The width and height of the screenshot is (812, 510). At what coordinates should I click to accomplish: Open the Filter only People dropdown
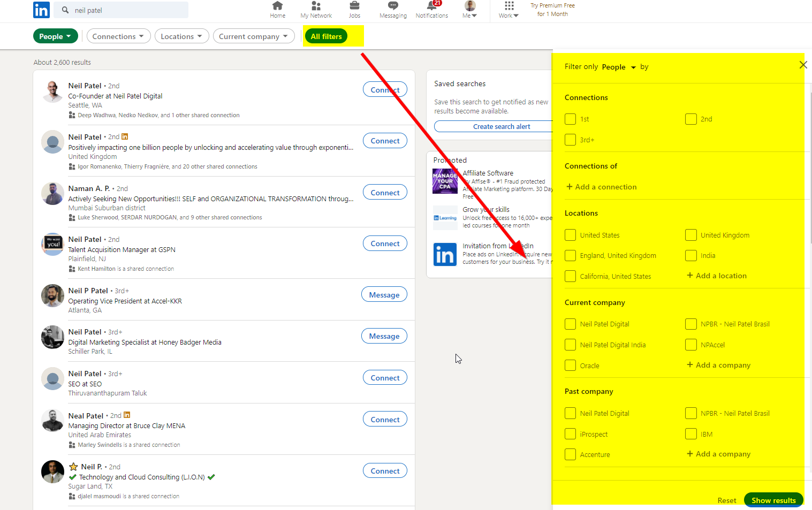(619, 67)
